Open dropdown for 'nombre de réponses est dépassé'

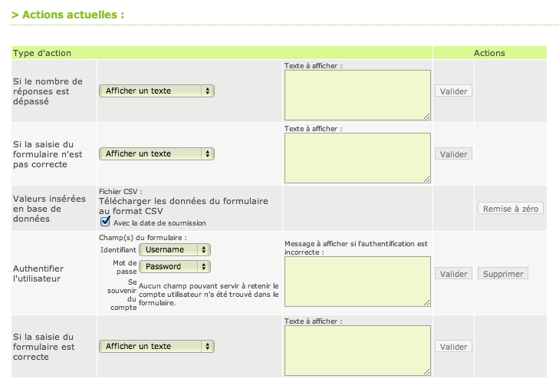[x=156, y=91]
